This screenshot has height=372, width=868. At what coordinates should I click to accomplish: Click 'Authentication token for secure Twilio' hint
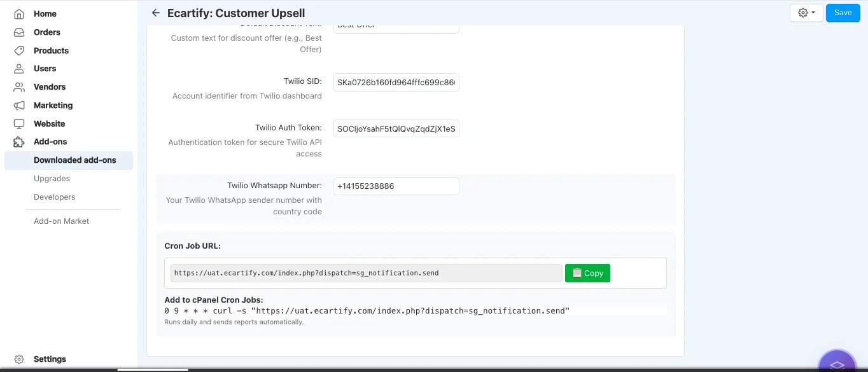coord(245,148)
